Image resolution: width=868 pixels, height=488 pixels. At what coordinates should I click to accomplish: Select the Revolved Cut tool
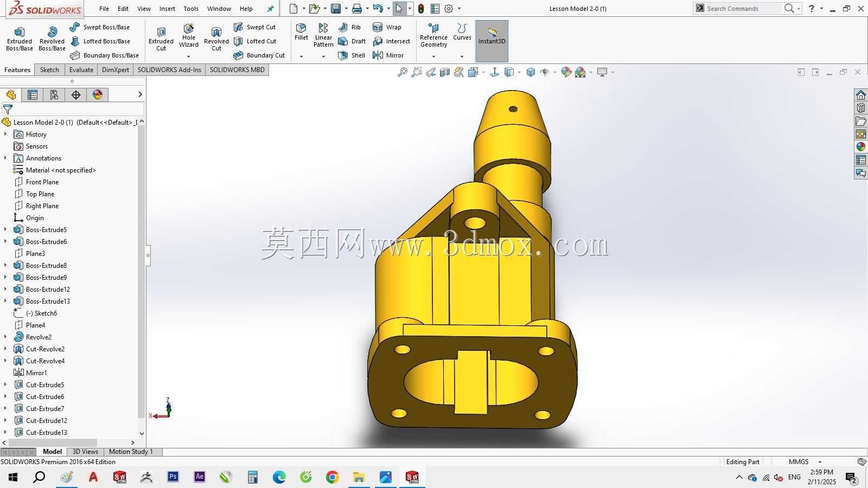216,39
